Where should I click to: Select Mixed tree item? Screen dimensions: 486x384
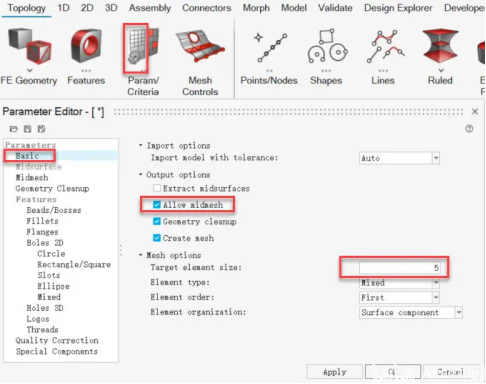49,297
